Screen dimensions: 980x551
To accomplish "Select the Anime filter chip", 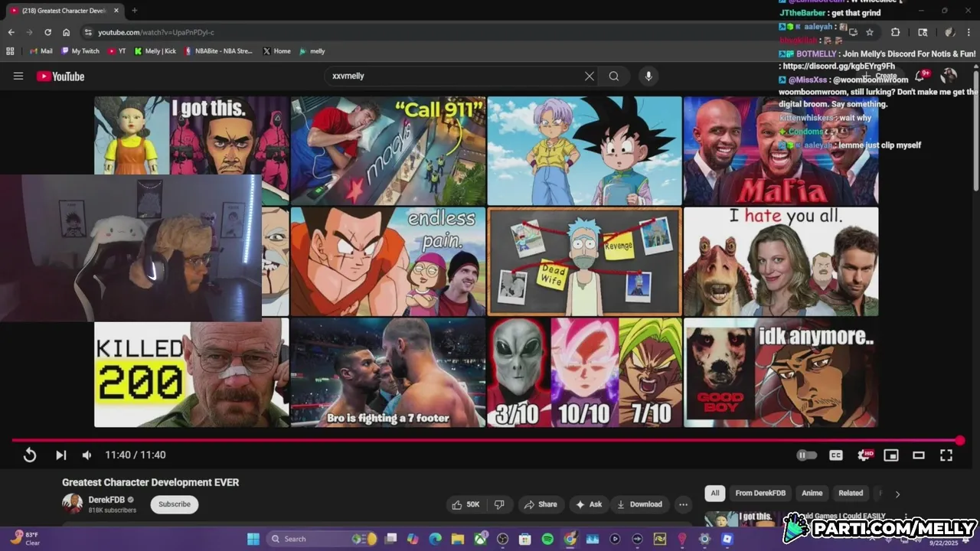I will click(x=812, y=494).
